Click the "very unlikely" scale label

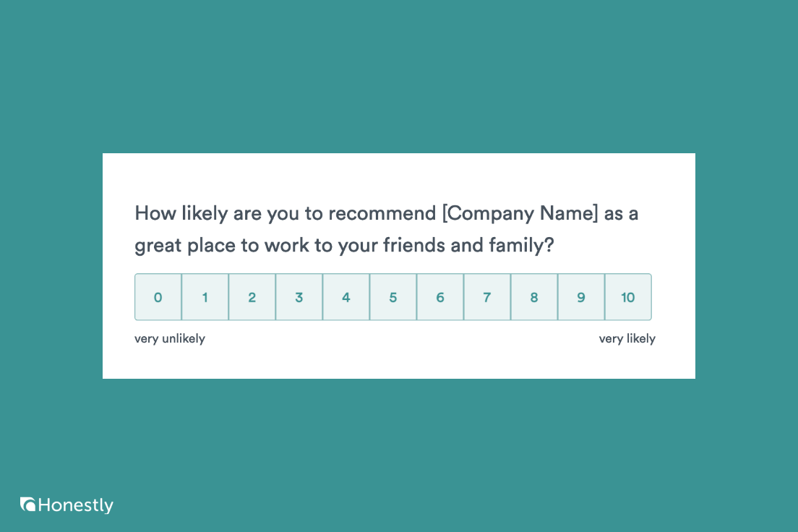pyautogui.click(x=170, y=339)
